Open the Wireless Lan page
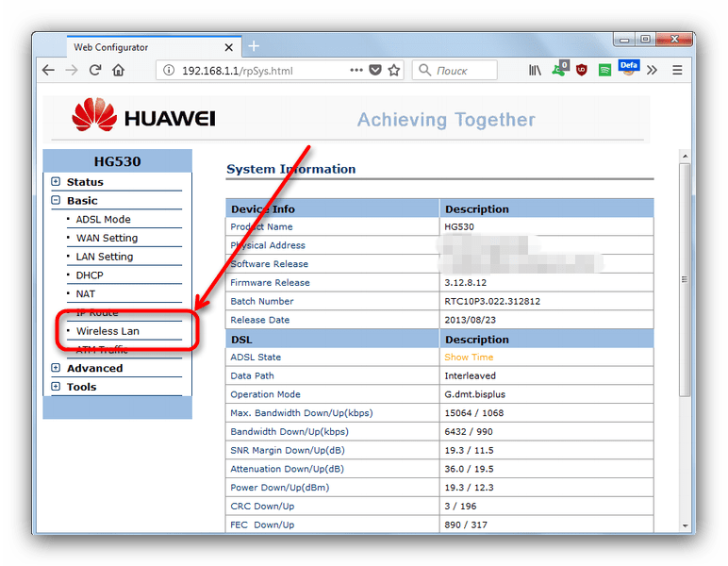728x566 pixels. coord(108,331)
